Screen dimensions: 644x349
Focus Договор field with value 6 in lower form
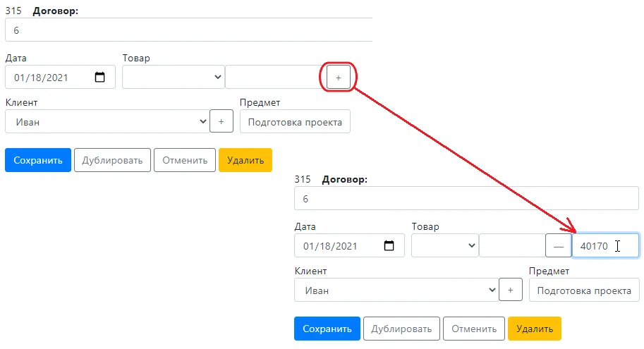(x=466, y=198)
